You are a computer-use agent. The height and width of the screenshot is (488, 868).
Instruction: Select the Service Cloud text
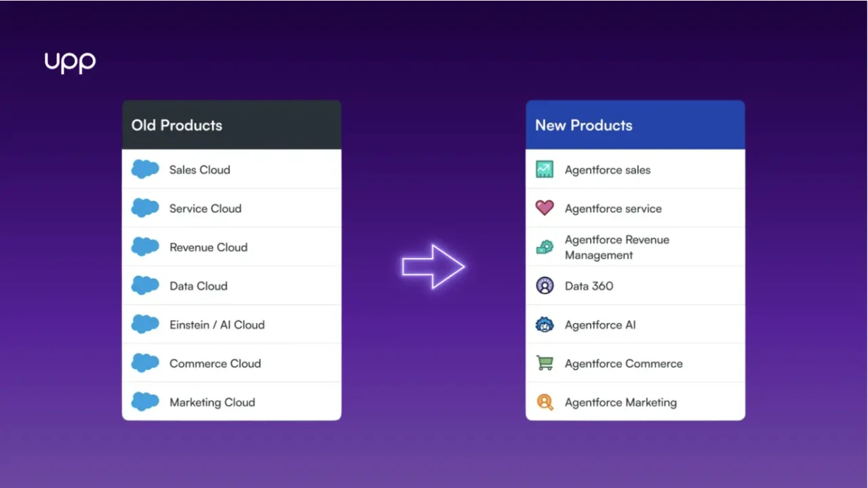(205, 208)
